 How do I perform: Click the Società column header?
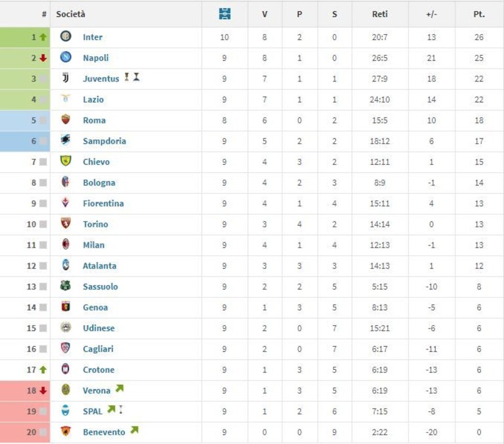pos(71,14)
